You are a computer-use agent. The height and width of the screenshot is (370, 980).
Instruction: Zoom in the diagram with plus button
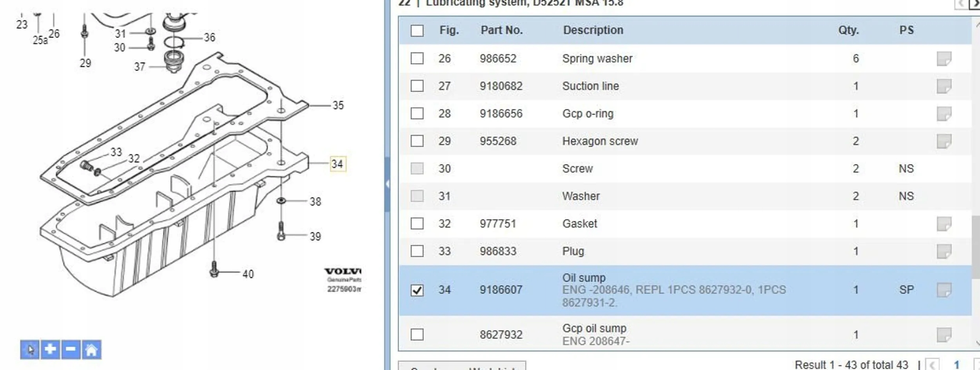[x=50, y=349]
